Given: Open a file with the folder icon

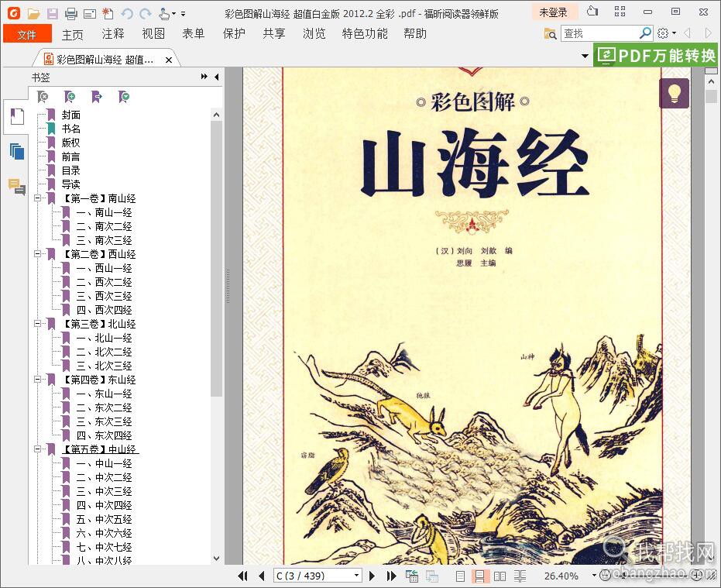Looking at the screenshot, I should click(x=33, y=14).
